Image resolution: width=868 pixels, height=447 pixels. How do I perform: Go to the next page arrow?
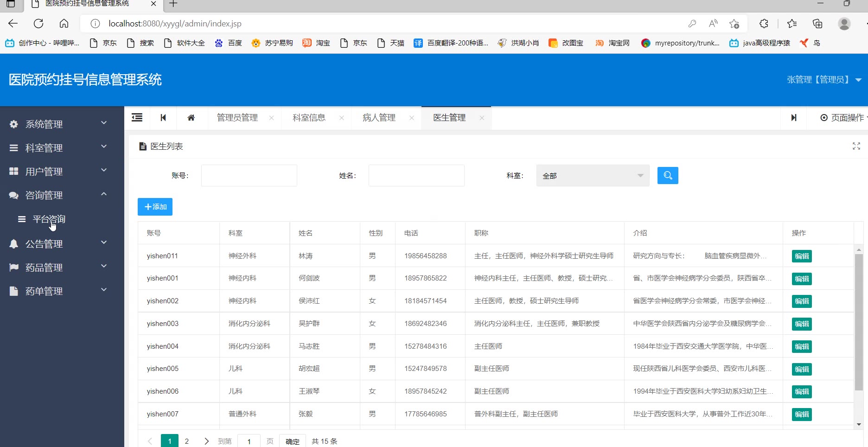pos(206,441)
